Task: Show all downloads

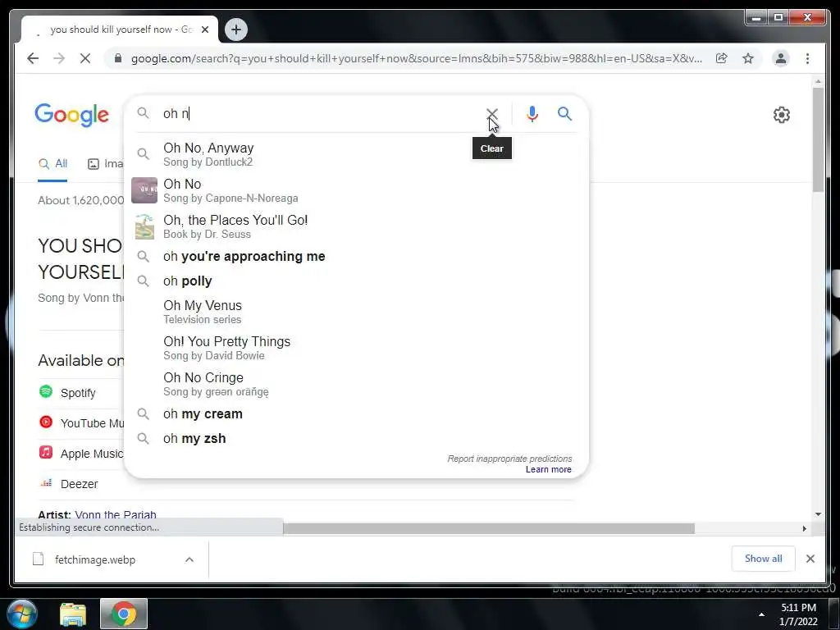Action: click(x=763, y=559)
